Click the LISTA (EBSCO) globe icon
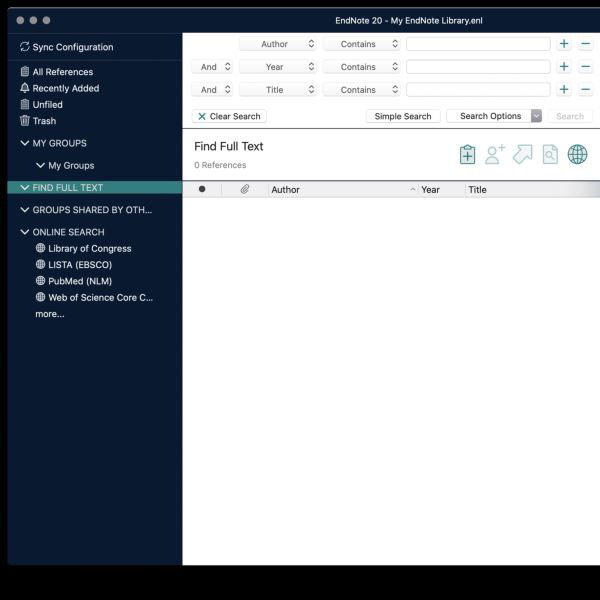This screenshot has height=600, width=600. [40, 264]
